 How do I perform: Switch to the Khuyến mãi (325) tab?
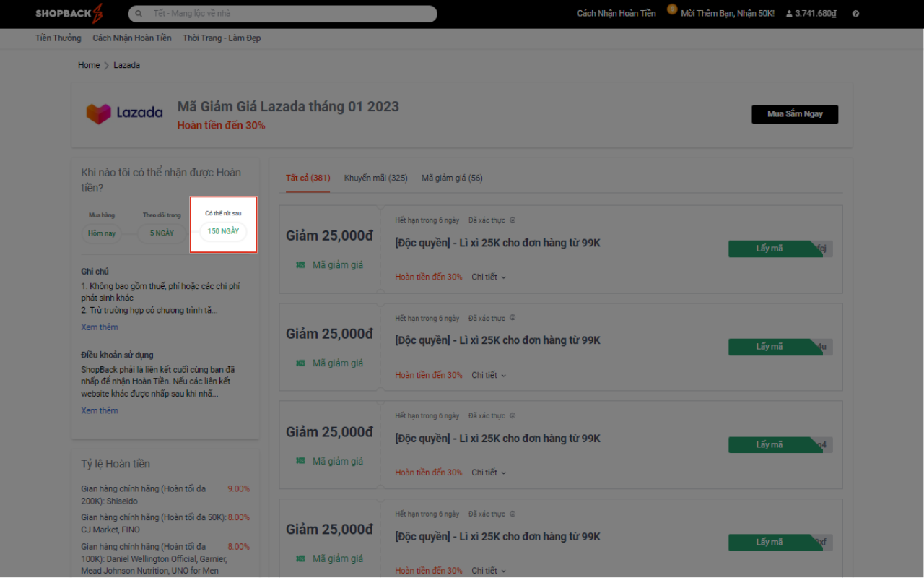click(x=376, y=178)
